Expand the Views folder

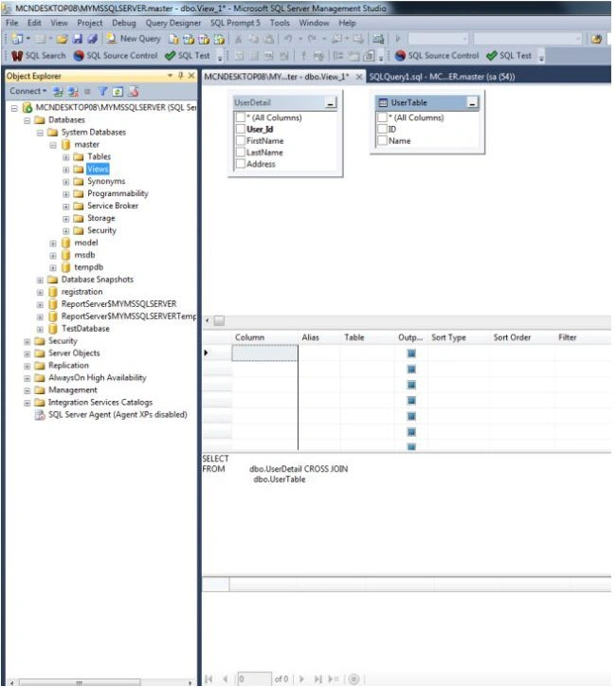point(65,169)
